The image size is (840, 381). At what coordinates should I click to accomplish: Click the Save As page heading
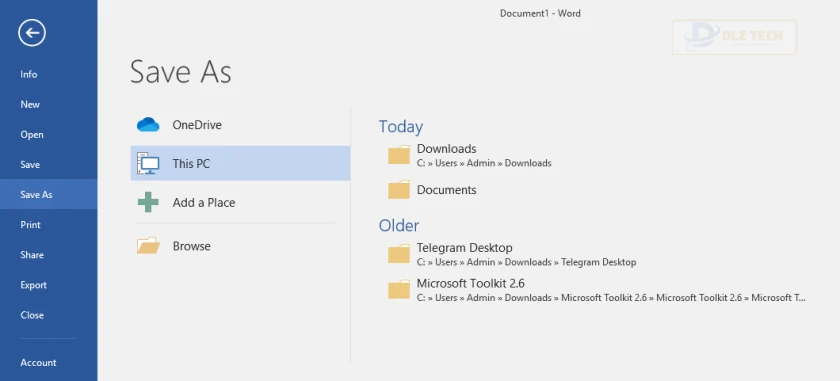coord(181,72)
